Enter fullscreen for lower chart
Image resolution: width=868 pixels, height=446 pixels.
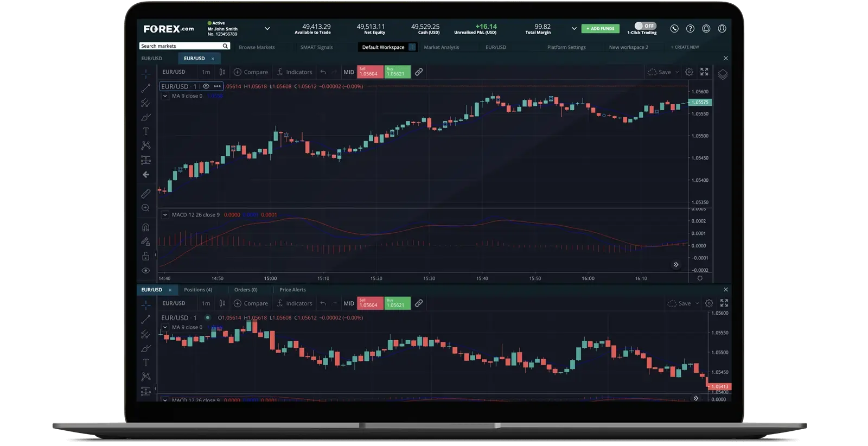coord(724,303)
